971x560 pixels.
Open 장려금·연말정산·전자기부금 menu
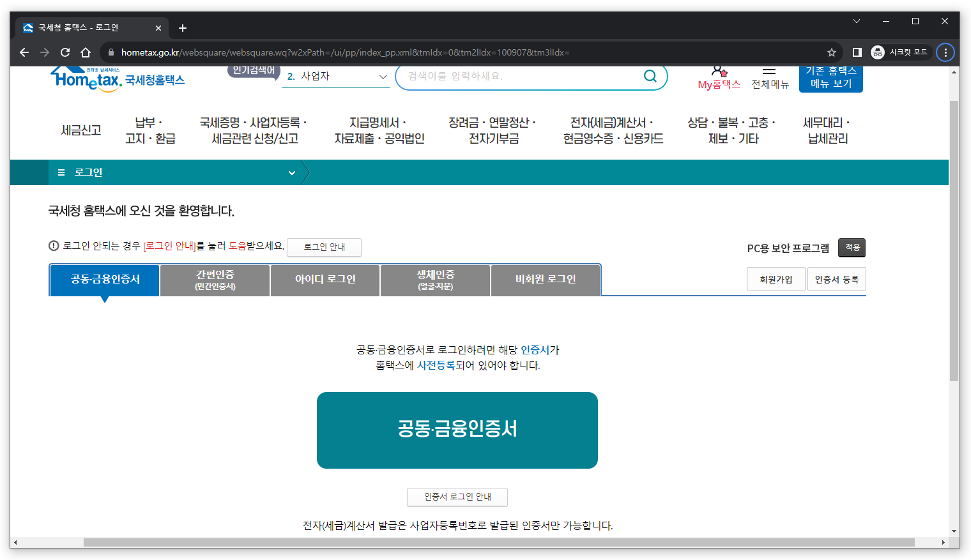coord(493,130)
